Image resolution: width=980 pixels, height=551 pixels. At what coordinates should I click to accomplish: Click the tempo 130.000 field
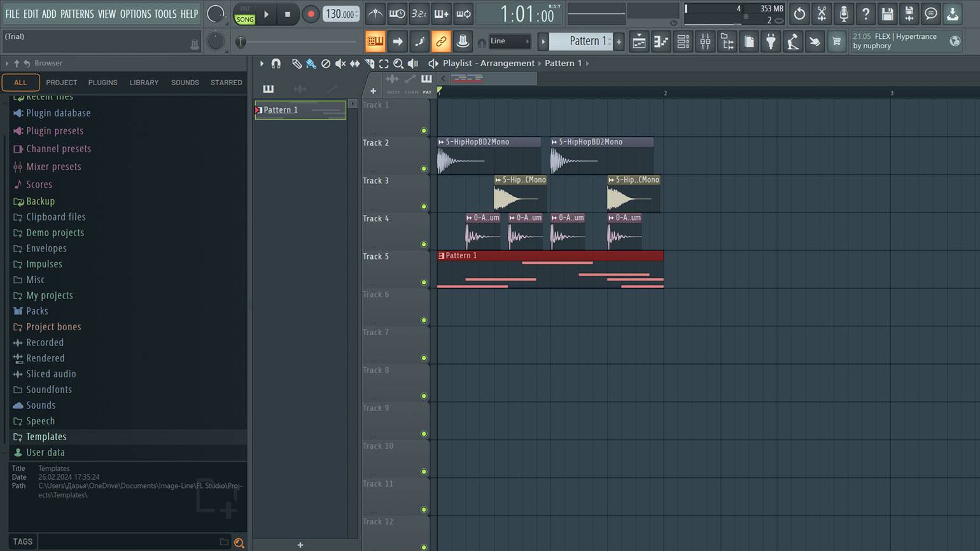tap(342, 14)
